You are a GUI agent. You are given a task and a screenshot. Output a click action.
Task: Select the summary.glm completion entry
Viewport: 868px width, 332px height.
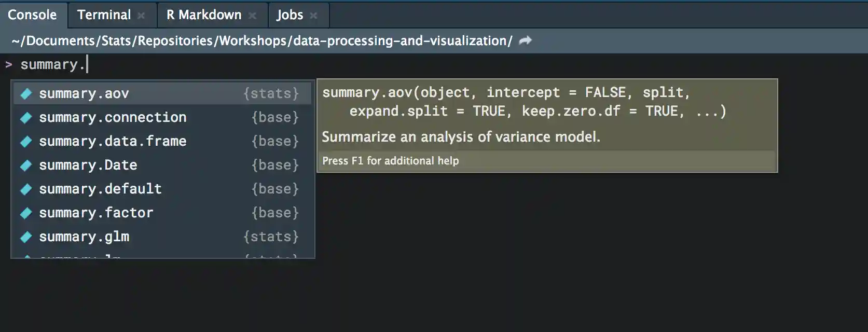[x=84, y=237]
